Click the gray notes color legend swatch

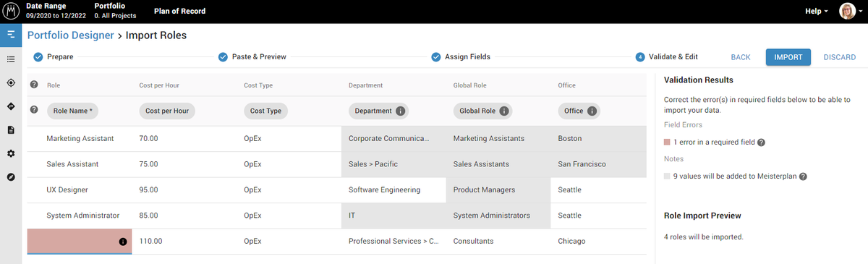[x=668, y=176]
